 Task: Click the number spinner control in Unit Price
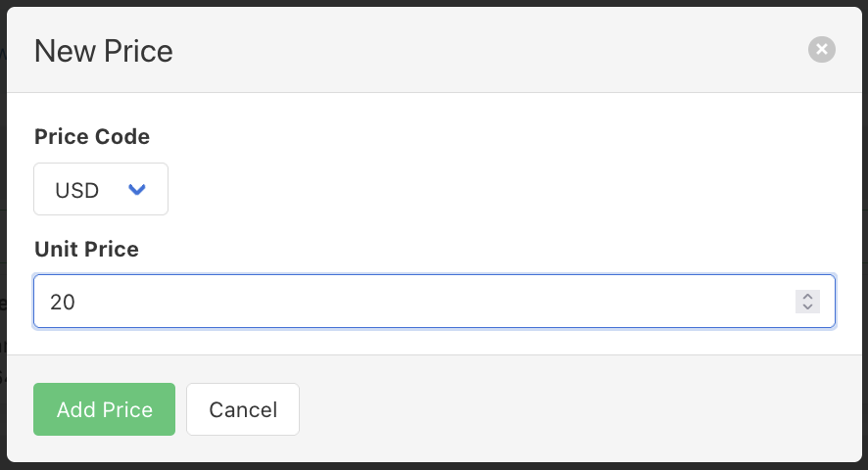coord(807,302)
